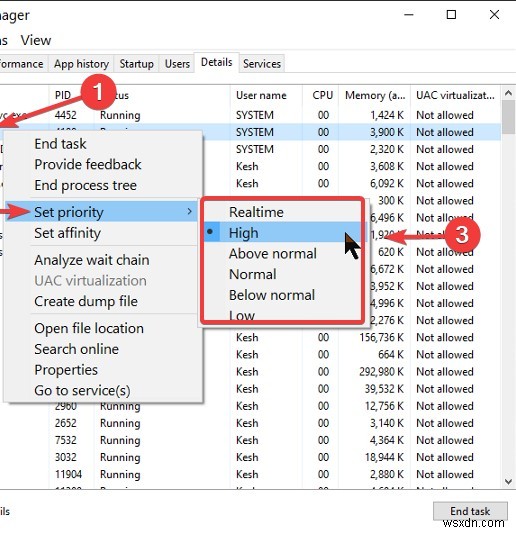Screen dimensions: 516x533
Task: Select the Details tab
Action: click(x=217, y=62)
